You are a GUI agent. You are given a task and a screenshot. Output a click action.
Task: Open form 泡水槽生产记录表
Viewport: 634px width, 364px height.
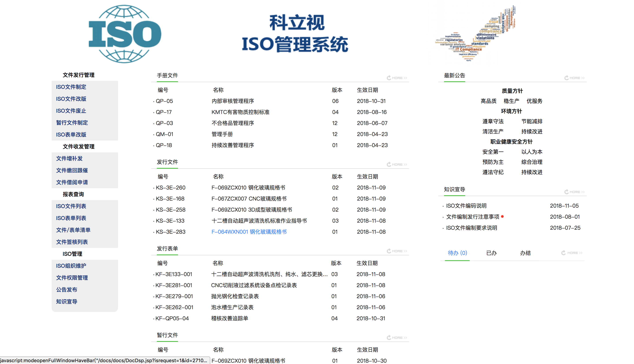232,307
